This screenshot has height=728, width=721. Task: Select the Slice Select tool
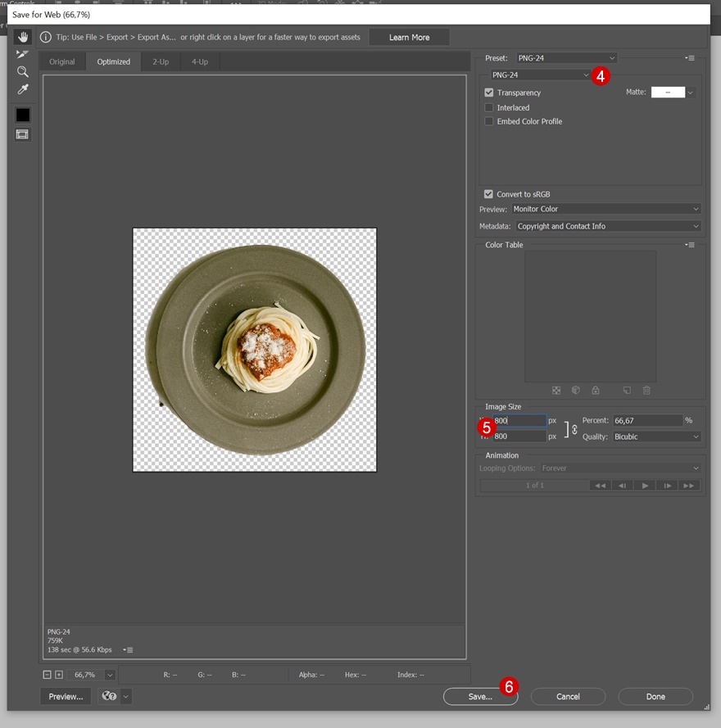coord(22,54)
